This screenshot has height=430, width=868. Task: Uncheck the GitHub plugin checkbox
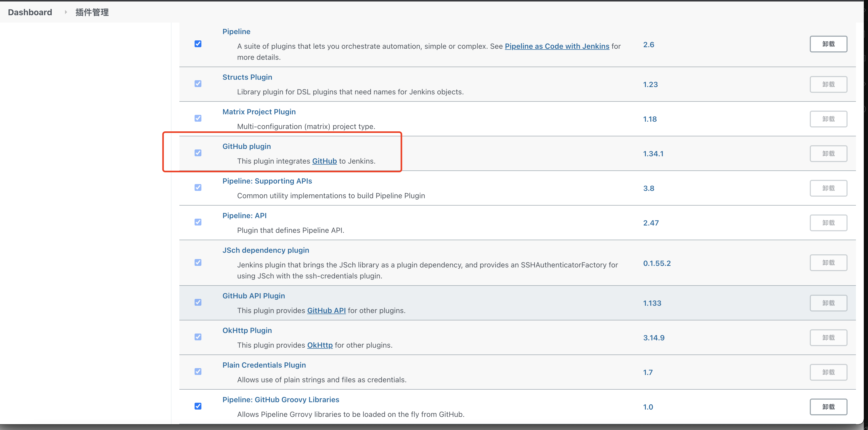pyautogui.click(x=198, y=153)
